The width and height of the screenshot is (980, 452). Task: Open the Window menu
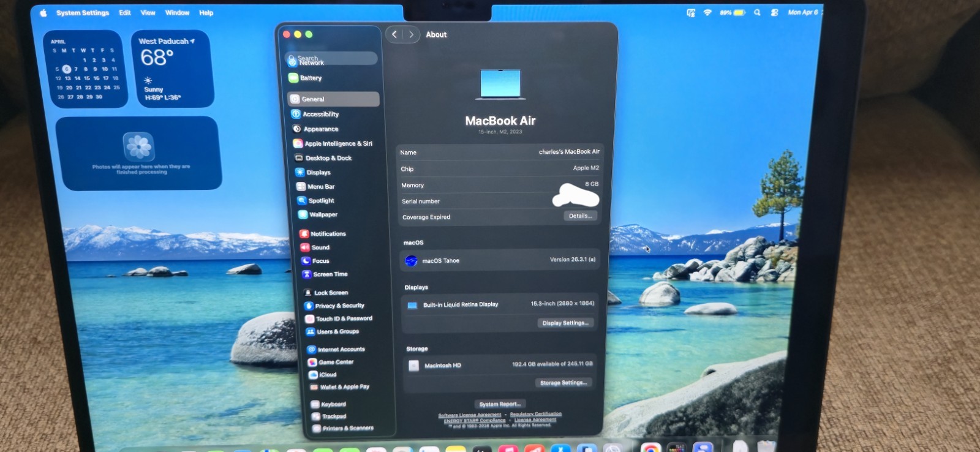pos(177,13)
